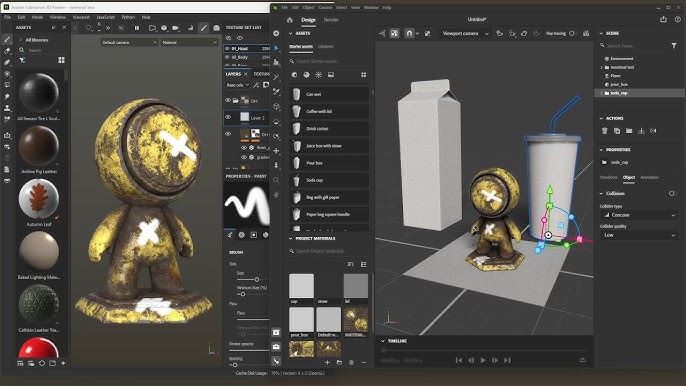Screen dimensions: 686x386
Task: Open the Material display mode dropdown
Action: tap(189, 42)
